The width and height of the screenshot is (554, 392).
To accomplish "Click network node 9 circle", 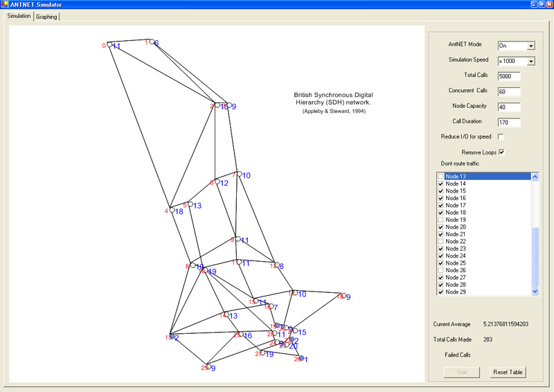I will point(238,239).
